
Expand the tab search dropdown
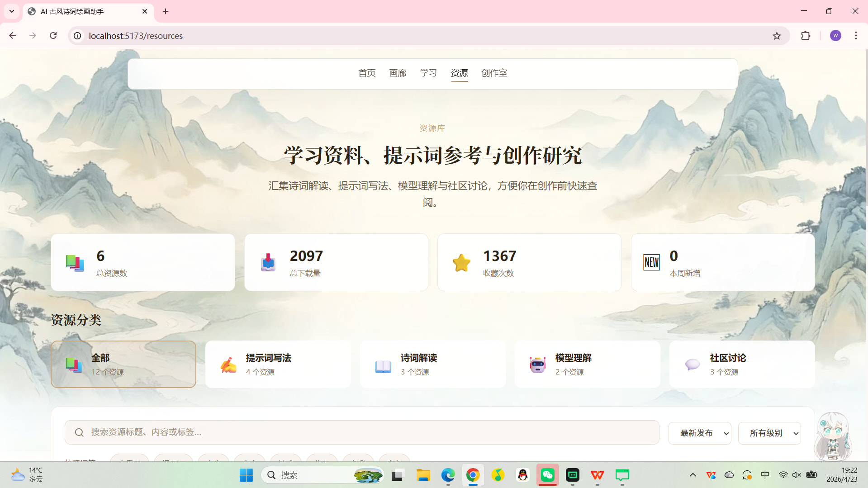(x=12, y=11)
